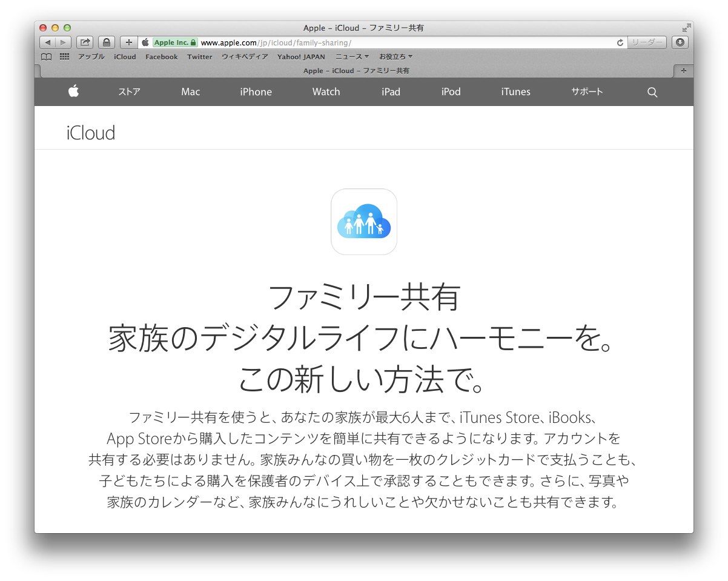Screen dimensions: 728x581
Task: Open Mac in the Apple nav bar
Action: (x=190, y=91)
